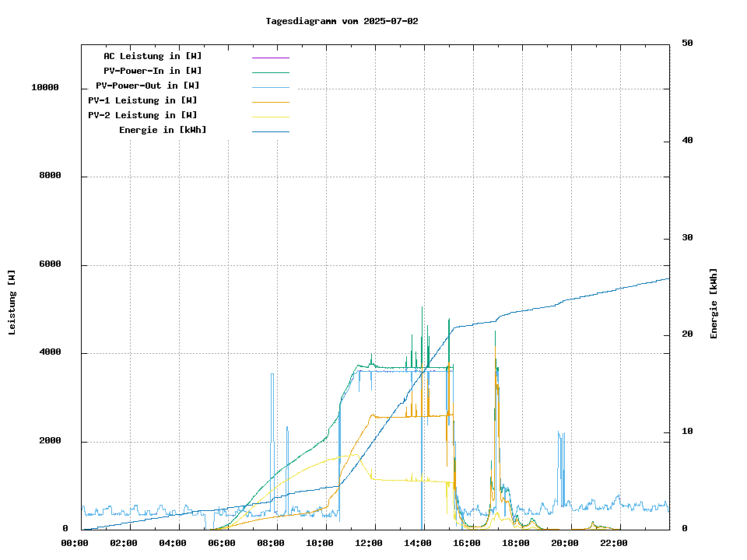Click the chart title Tagesdiagramm vom 2025-07-02
Screen dimensions: 747x560
click(342, 21)
